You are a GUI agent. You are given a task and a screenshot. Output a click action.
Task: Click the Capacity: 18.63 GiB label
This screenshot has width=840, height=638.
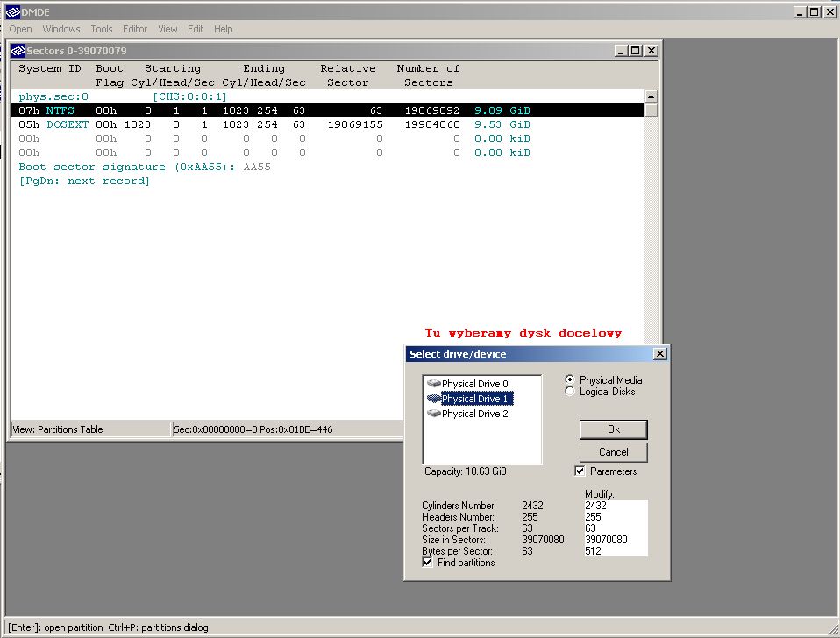[x=465, y=471]
